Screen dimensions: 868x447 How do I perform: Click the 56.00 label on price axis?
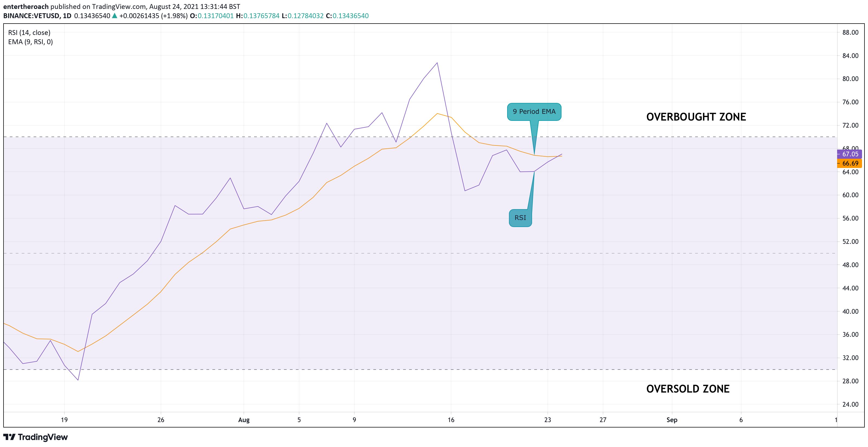(x=850, y=218)
